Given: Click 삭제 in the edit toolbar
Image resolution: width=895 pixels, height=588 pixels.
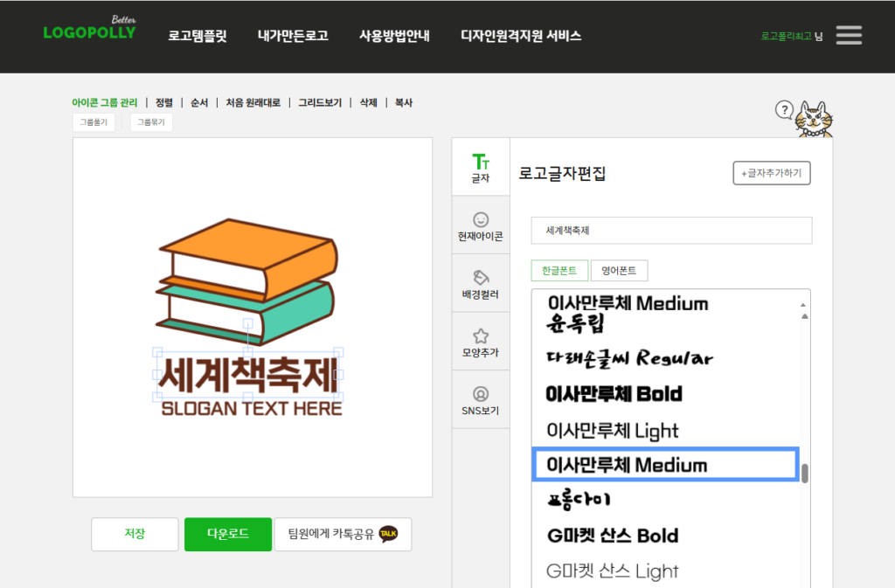Looking at the screenshot, I should click(x=368, y=102).
